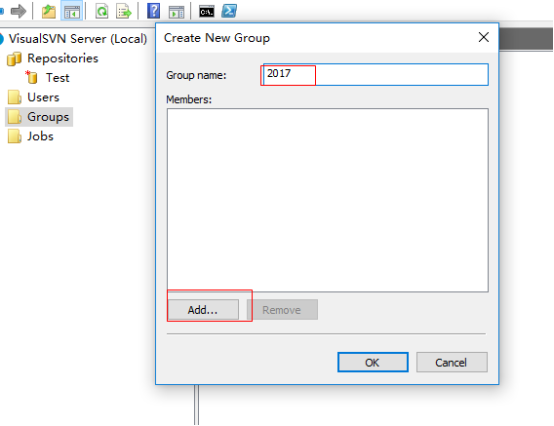Click the forward arrow toolbar icon

(18, 11)
